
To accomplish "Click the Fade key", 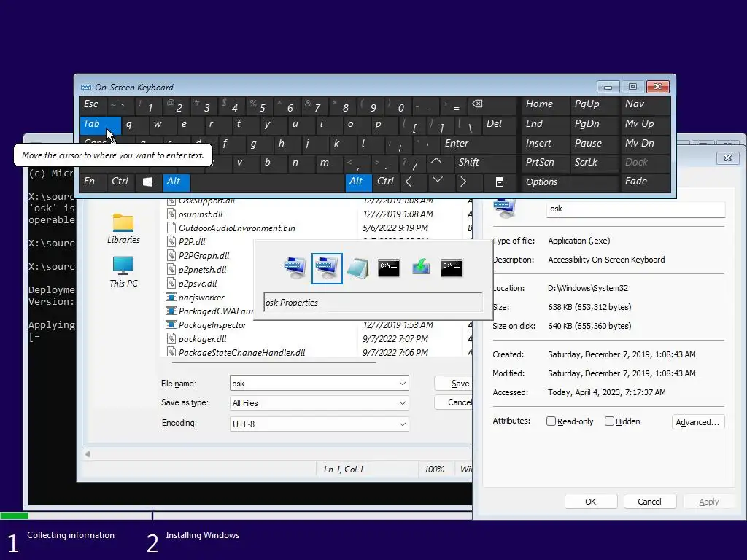I will click(x=646, y=182).
